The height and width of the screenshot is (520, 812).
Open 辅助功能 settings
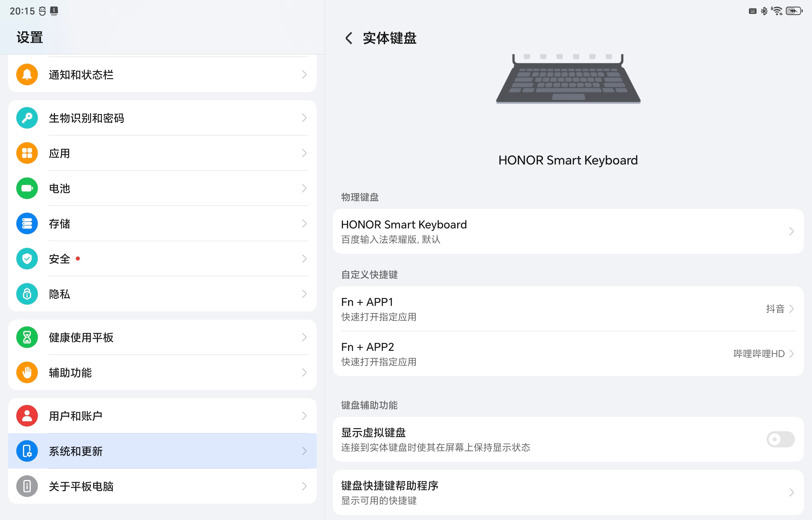pyautogui.click(x=162, y=372)
